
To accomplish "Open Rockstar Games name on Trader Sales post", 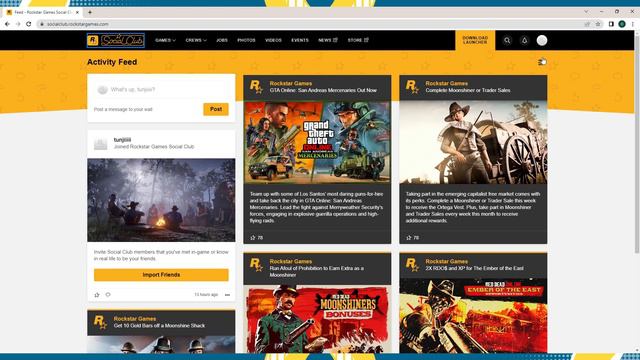I will point(447,83).
